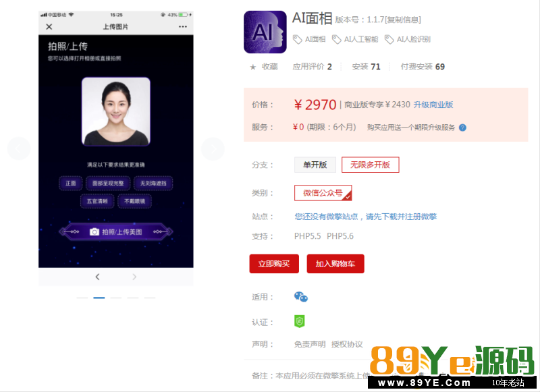View the 应用评价 review count
The height and width of the screenshot is (392, 540).
tap(312, 66)
